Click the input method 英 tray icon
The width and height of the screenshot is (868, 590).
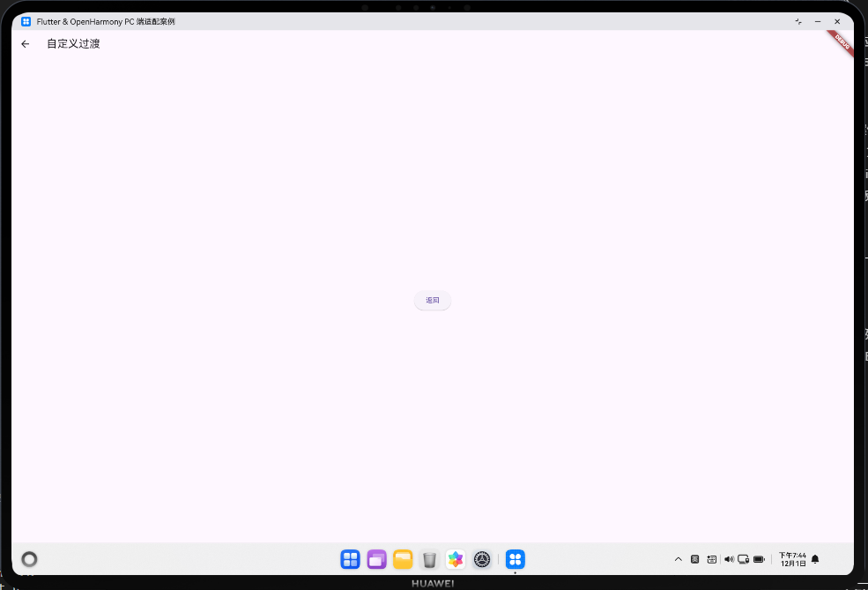point(694,559)
